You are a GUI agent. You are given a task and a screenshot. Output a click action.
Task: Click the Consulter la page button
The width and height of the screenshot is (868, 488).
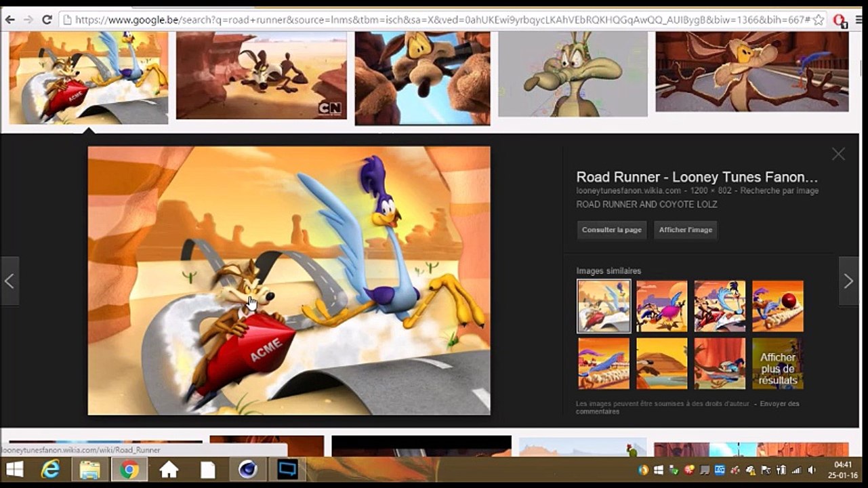coord(611,230)
